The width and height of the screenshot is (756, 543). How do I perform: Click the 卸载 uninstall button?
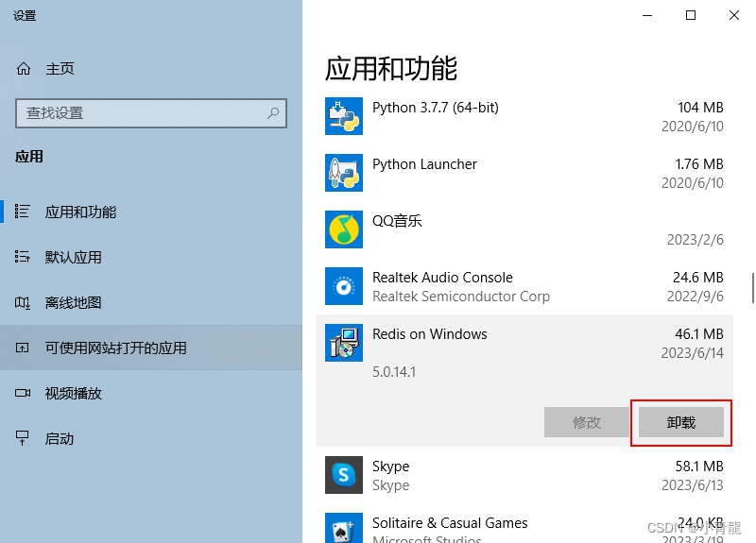tap(680, 422)
